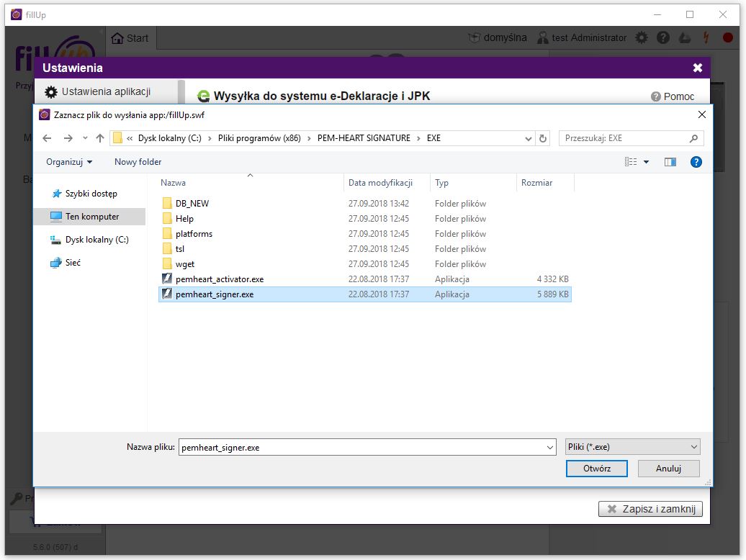Select Szybki dostęp in navigation pane

click(91, 194)
